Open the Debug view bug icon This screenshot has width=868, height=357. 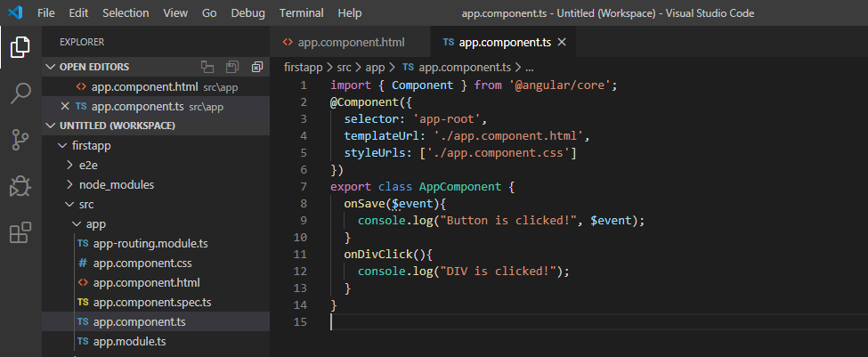(x=20, y=187)
